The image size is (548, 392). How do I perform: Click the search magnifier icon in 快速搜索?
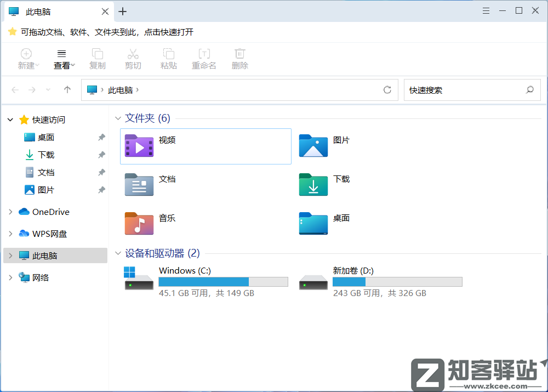(529, 90)
